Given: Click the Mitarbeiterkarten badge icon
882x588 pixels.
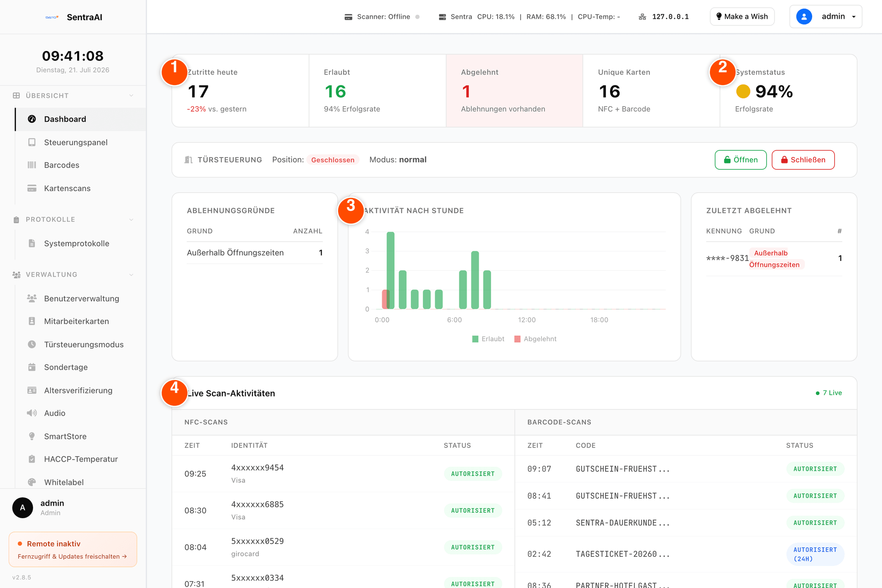Looking at the screenshot, I should point(32,321).
